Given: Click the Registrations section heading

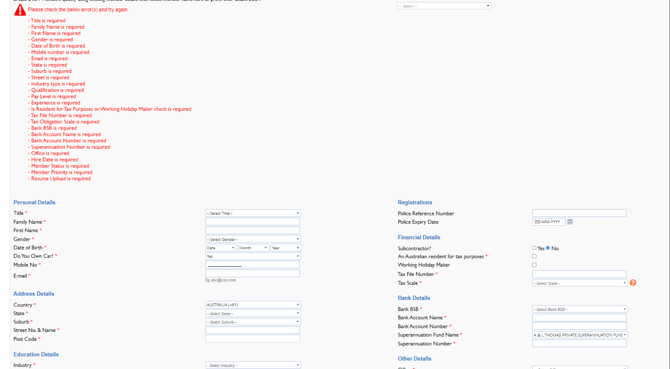Looking at the screenshot, I should click(415, 202).
